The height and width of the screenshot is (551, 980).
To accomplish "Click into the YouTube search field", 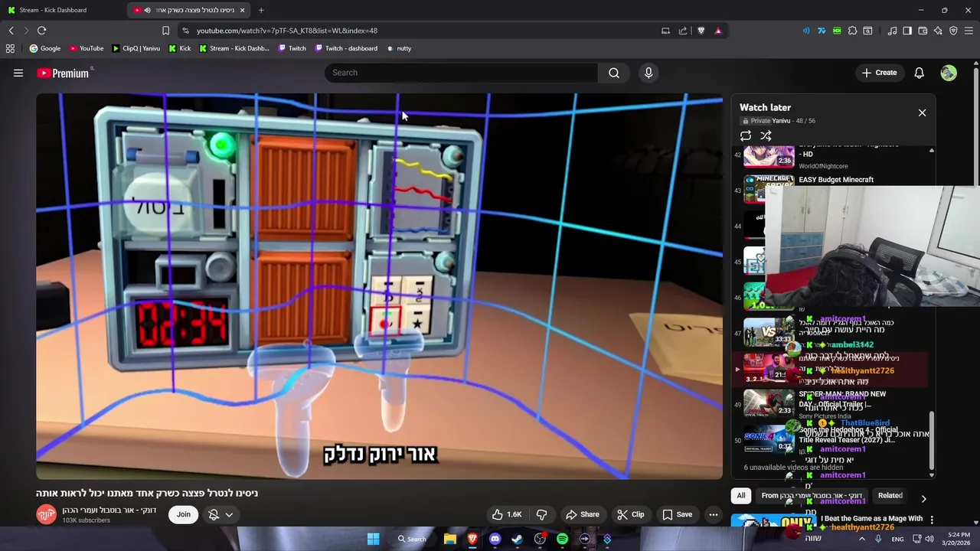I will pyautogui.click(x=461, y=73).
